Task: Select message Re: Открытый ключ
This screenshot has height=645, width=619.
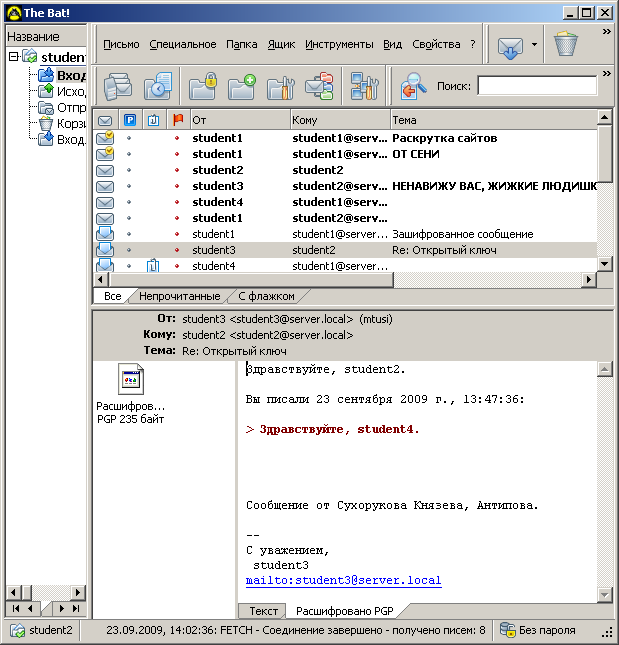Action: click(x=345, y=250)
